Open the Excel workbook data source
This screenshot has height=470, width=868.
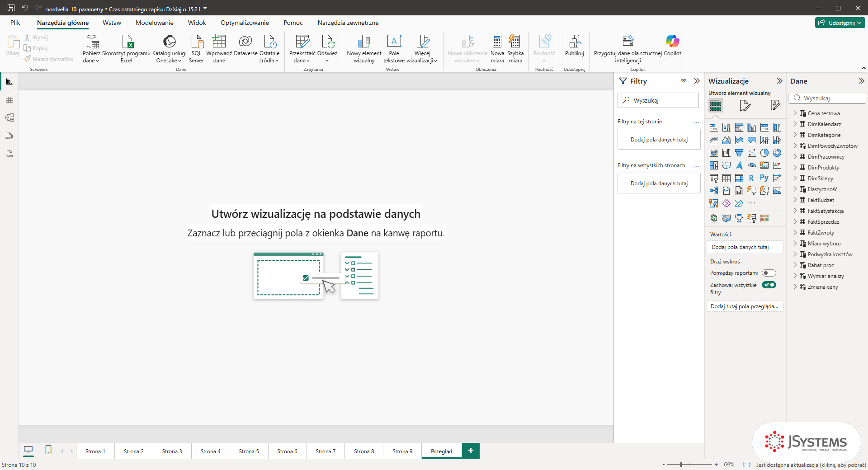coord(126,48)
